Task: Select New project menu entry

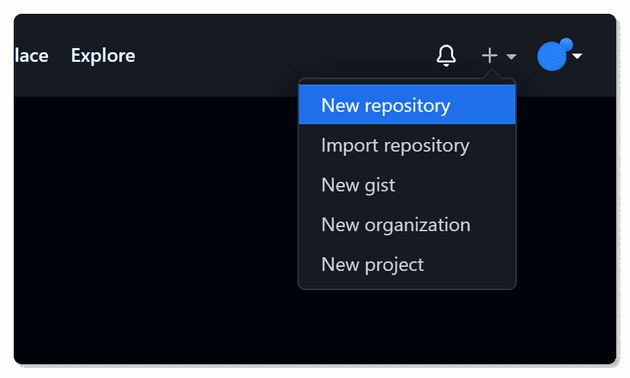Action: (x=407, y=264)
